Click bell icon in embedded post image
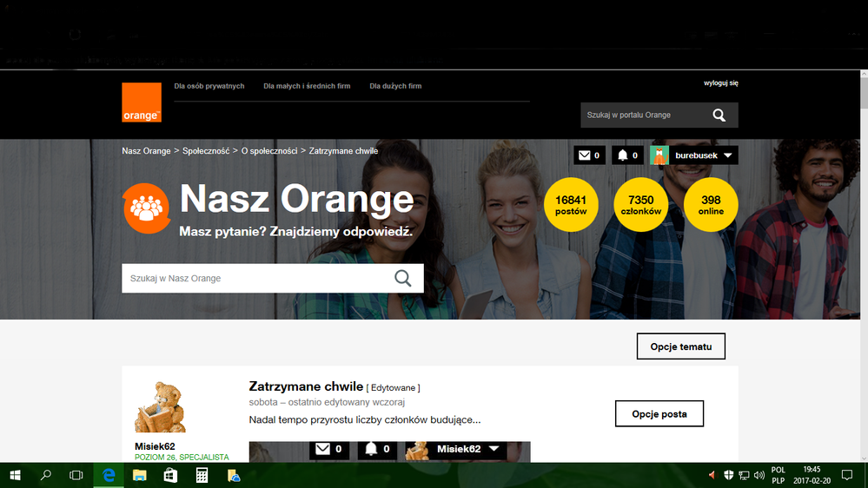 [371, 449]
